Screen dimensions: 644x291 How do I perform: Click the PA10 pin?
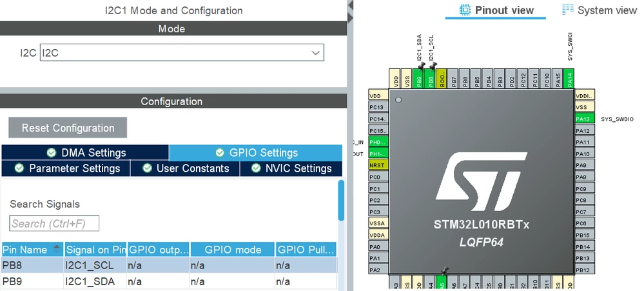(585, 154)
